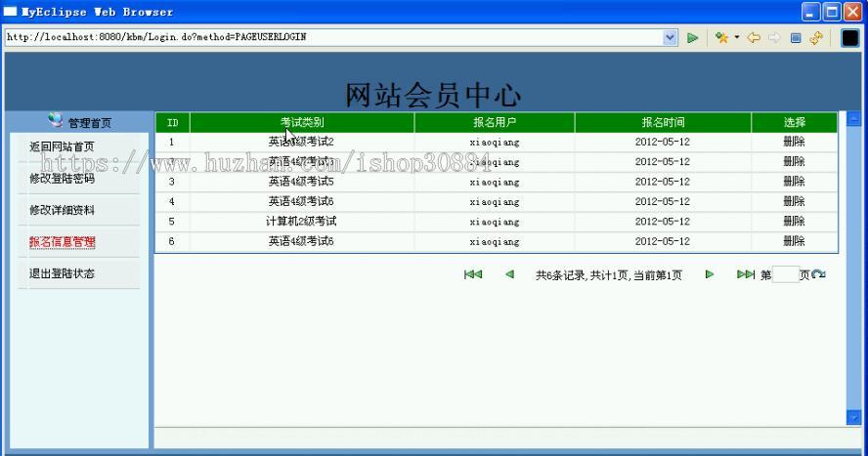The image size is (868, 456).
Task: Select 退出登陆状态 in the sidebar
Action: point(62,273)
